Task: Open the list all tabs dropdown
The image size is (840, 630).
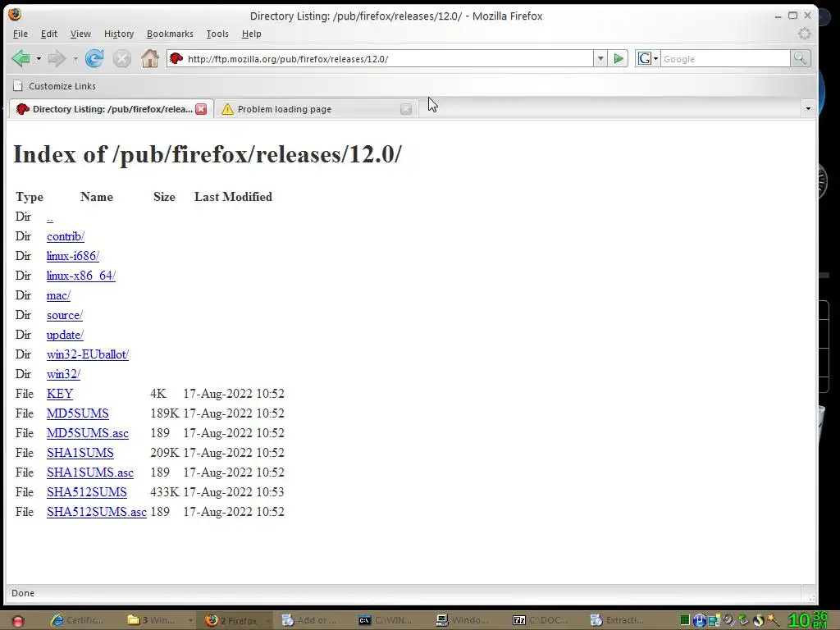Action: [x=808, y=109]
